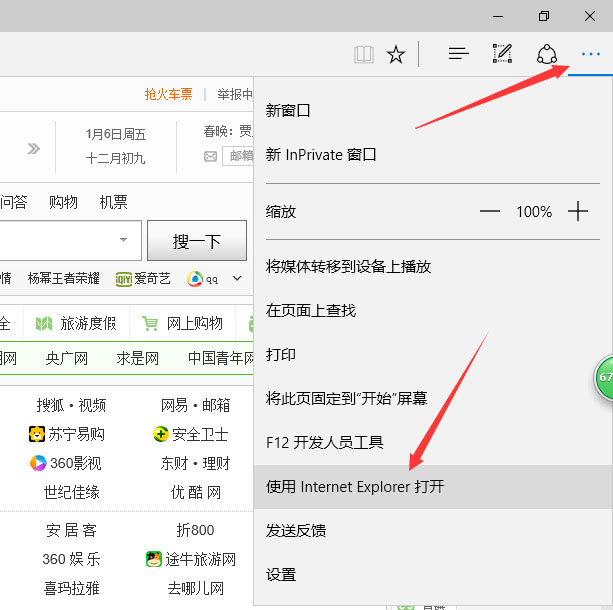This screenshot has width=613, height=610.
Task: Open 网易 · 邮箱 link
Action: tap(195, 405)
